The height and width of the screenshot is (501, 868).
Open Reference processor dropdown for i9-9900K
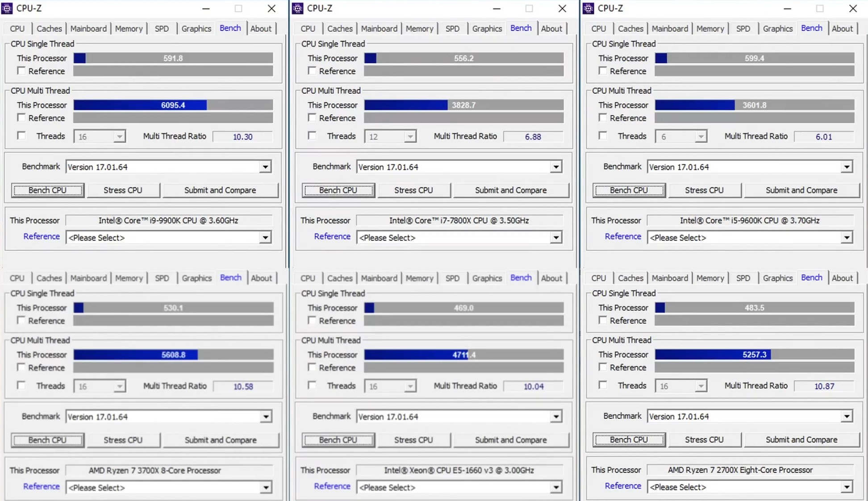(x=265, y=237)
